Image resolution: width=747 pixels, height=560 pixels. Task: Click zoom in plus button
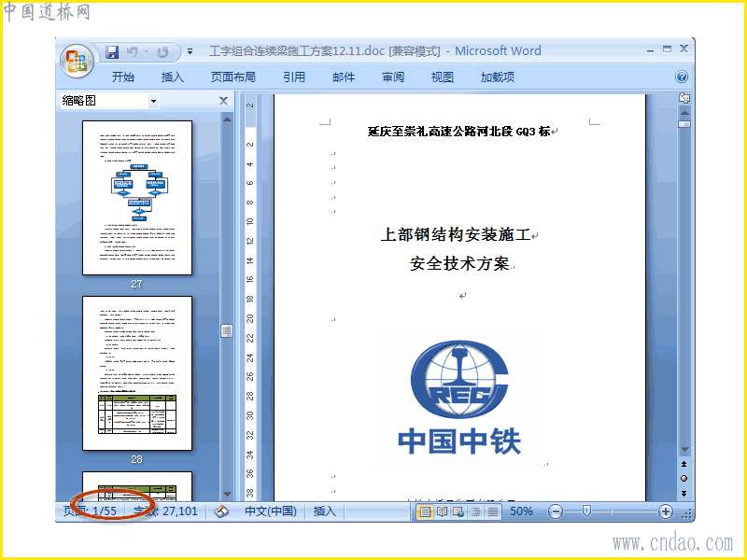666,511
